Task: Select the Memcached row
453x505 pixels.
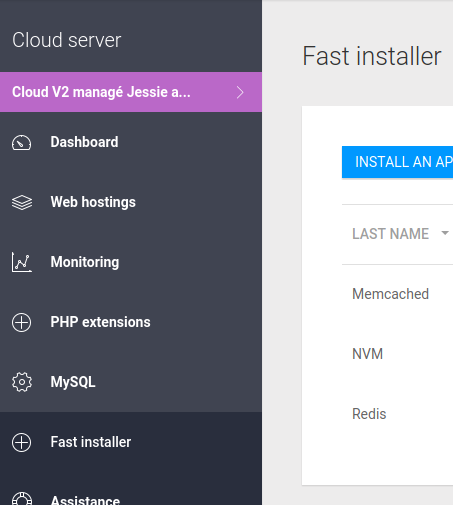Action: pyautogui.click(x=397, y=294)
